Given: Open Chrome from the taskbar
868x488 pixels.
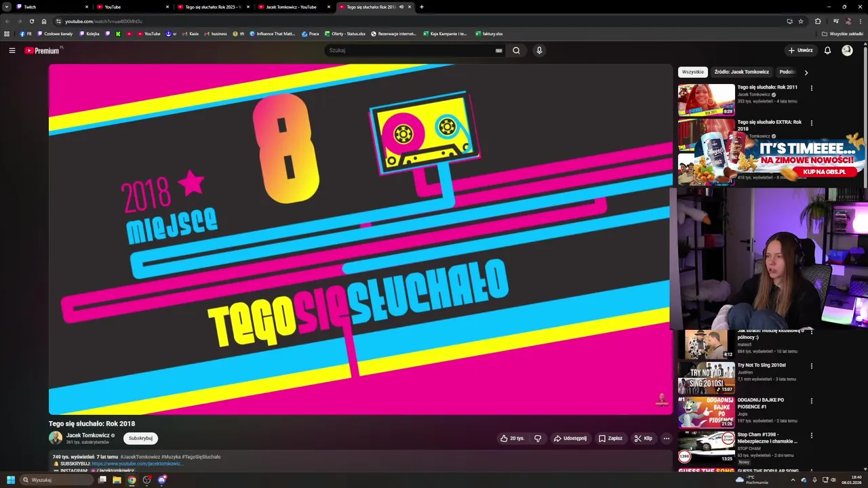Looking at the screenshot, I should 132,480.
